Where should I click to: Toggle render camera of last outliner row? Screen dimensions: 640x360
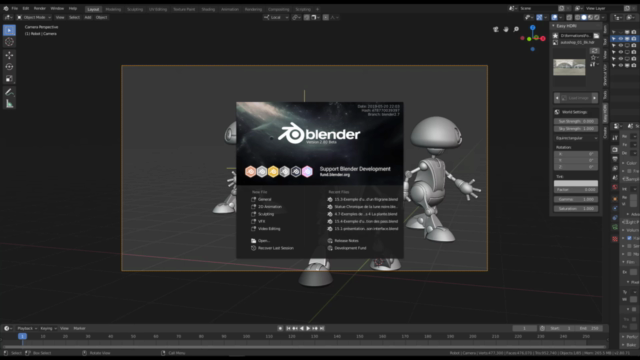tap(633, 65)
